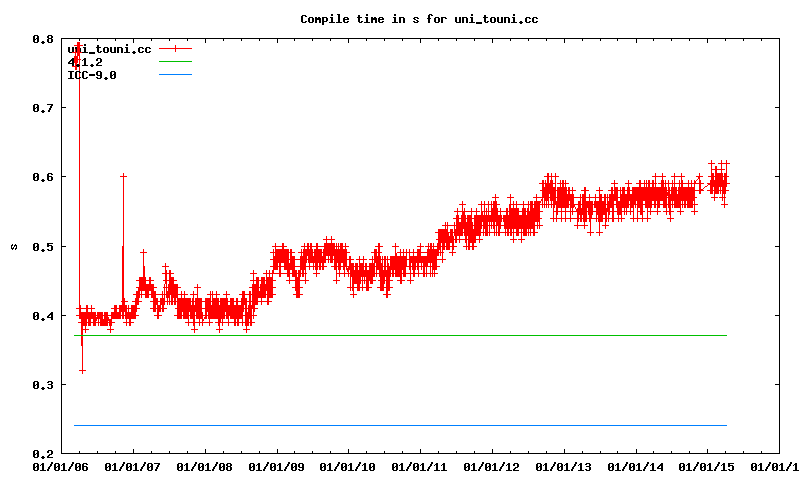Click the y-axis label "s"
This screenshot has width=800, height=480.
tap(13, 246)
